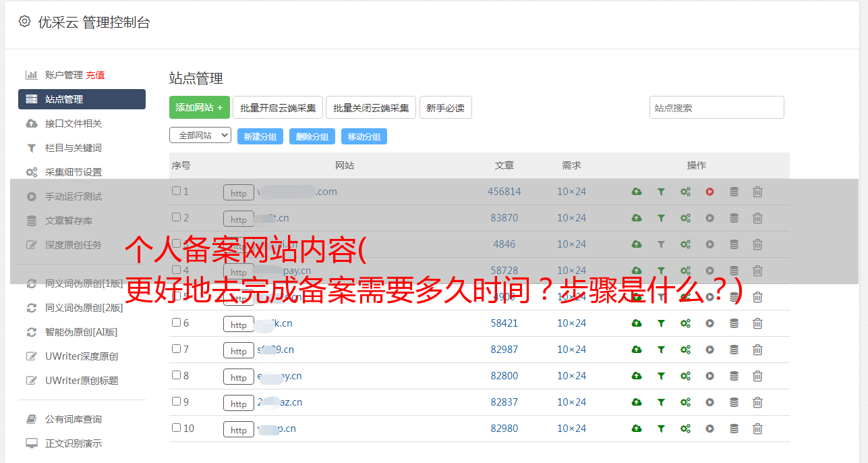Viewport: 868px width, 463px height.
Task: Click database icon in row 456814
Action: [x=734, y=192]
